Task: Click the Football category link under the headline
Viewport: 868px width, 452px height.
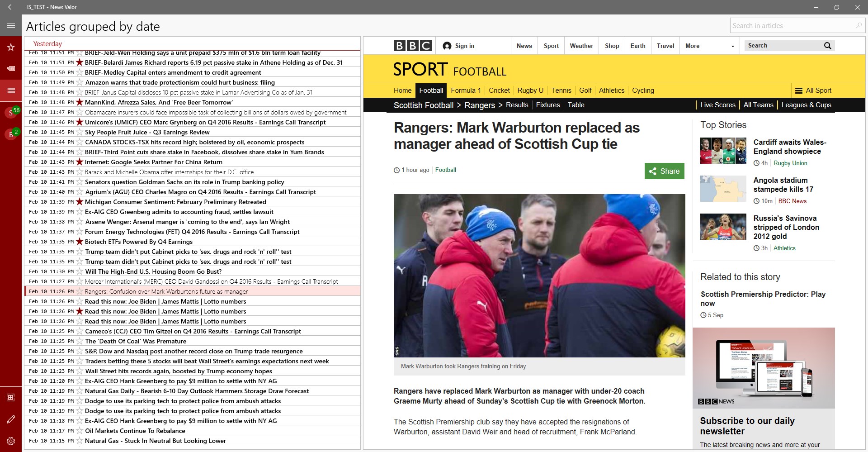Action: 445,170
